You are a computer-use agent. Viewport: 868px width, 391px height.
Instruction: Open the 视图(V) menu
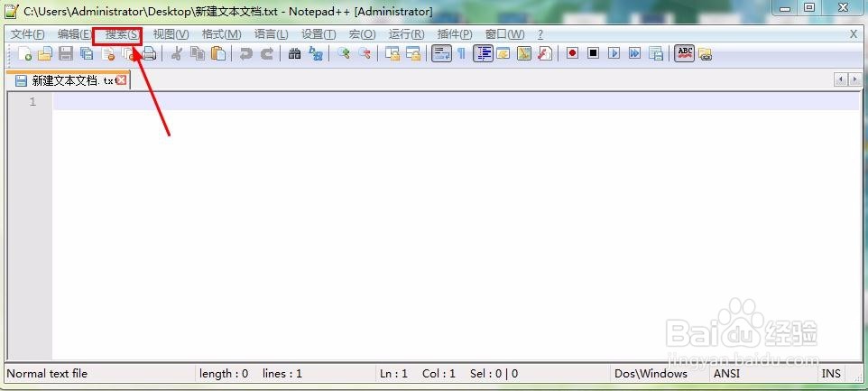tap(171, 34)
